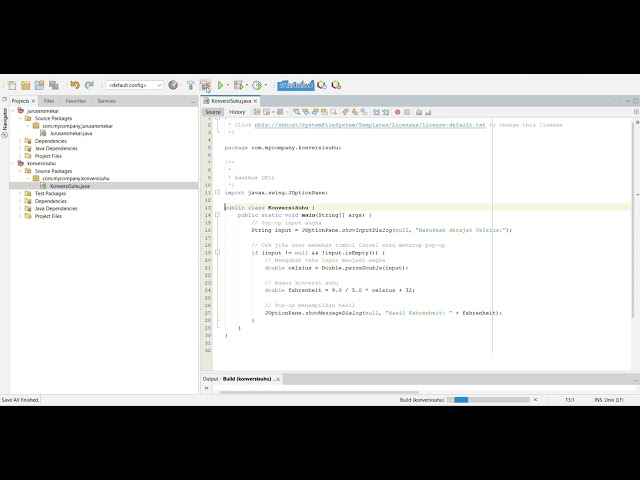Click the Profile Project clock icon
Viewport: 640px width, 480px height.
click(x=257, y=85)
